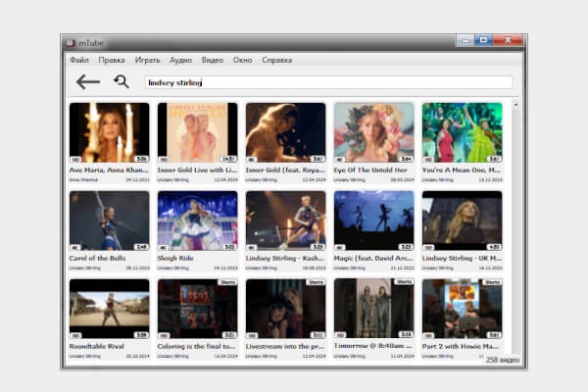Click the mTube app icon in title bar
The width and height of the screenshot is (588, 392).
pyautogui.click(x=71, y=43)
